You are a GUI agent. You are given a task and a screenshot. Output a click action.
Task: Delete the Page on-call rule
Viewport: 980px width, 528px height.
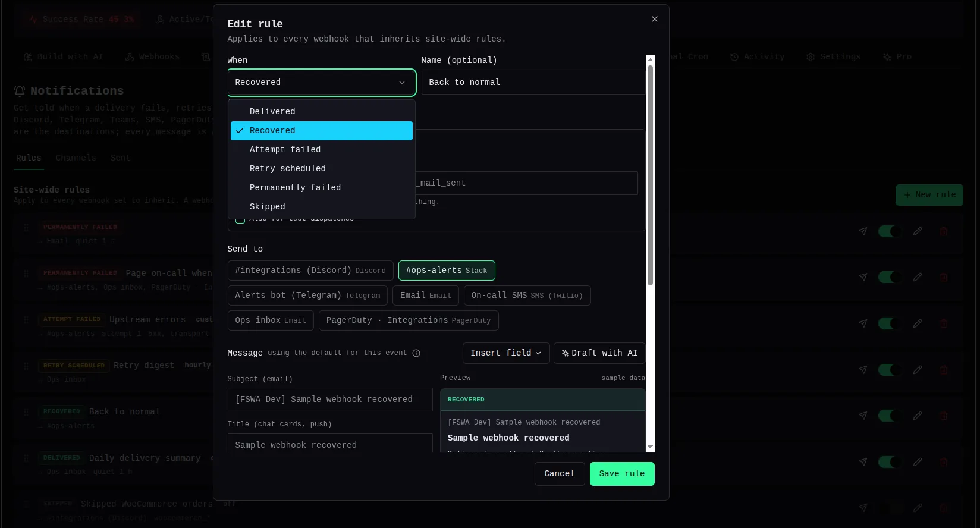(x=944, y=277)
